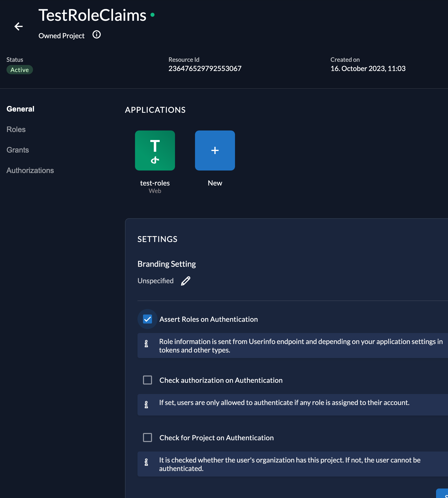Viewport: 448px width, 498px height.
Task: Click the New application plus tile
Action: tap(215, 150)
